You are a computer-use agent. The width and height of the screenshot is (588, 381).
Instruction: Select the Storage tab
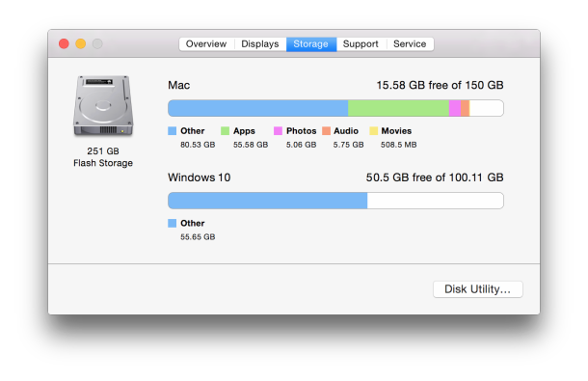(x=311, y=44)
